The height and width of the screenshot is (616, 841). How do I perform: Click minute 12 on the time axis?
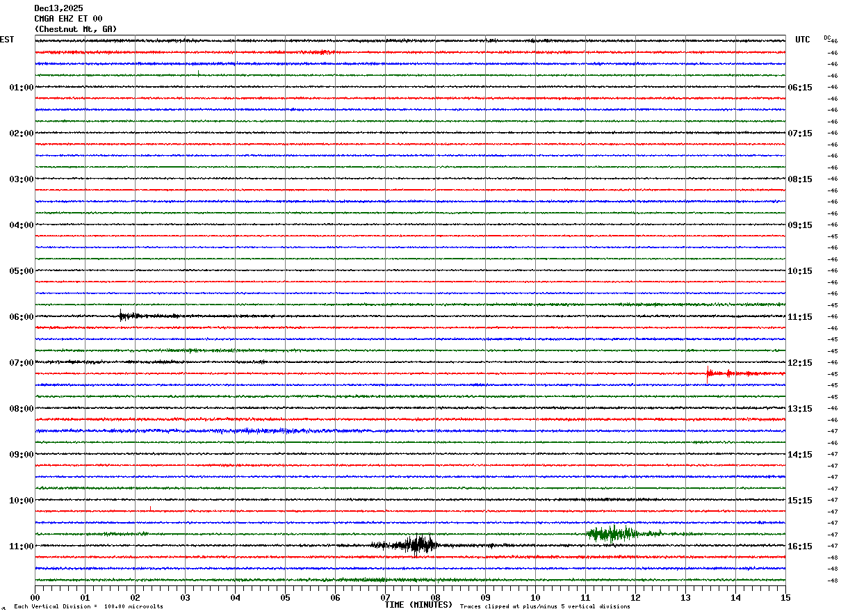(635, 597)
